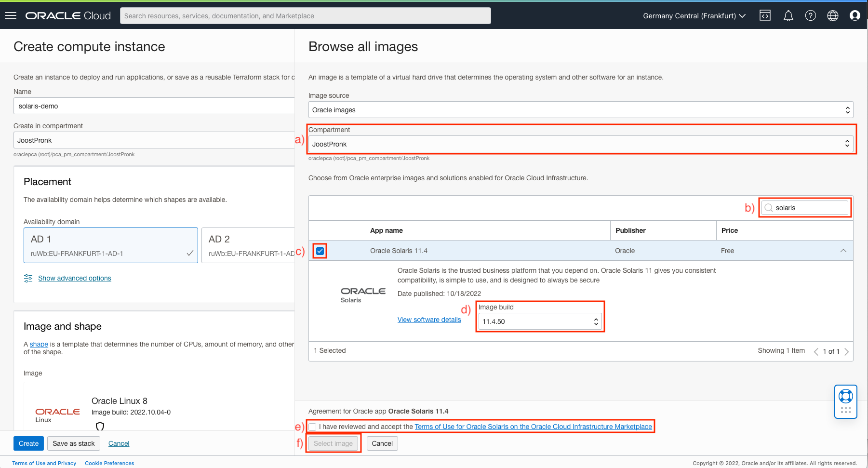The width and height of the screenshot is (868, 468).
Task: Go to next page of image results
Action: tap(846, 351)
